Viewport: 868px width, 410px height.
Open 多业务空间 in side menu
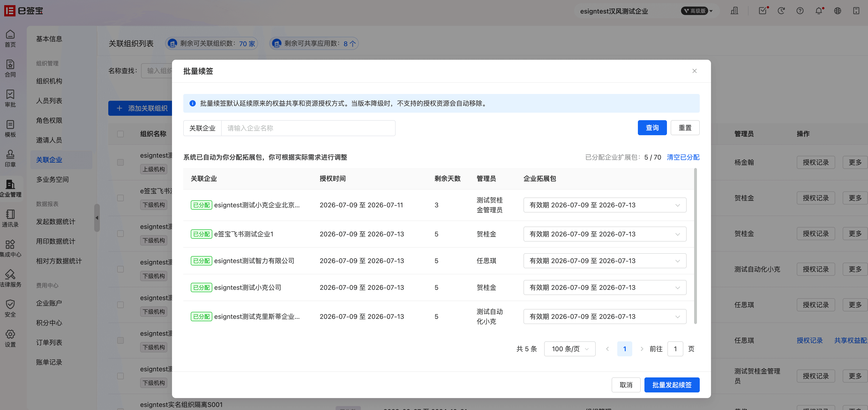click(52, 179)
